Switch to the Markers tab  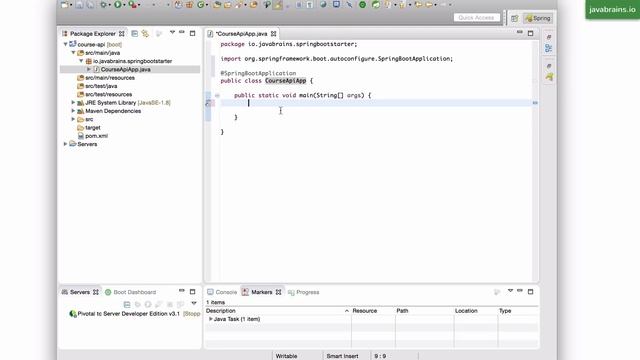(262, 292)
